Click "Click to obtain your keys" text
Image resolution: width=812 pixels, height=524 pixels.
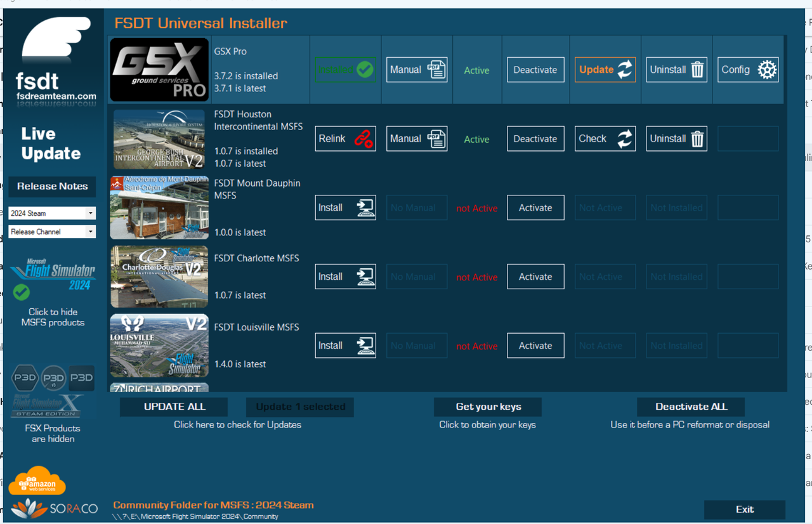[488, 424]
